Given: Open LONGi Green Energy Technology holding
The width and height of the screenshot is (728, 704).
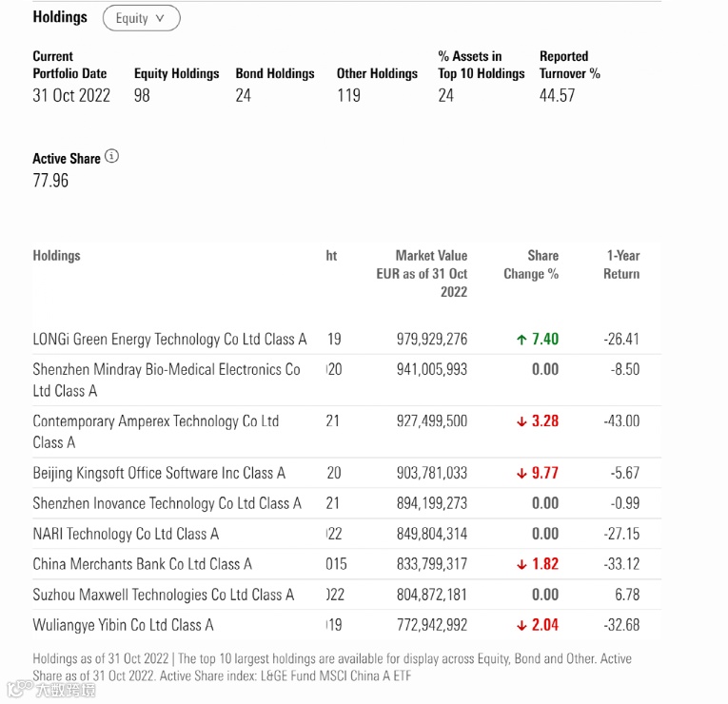Looking at the screenshot, I should click(169, 340).
